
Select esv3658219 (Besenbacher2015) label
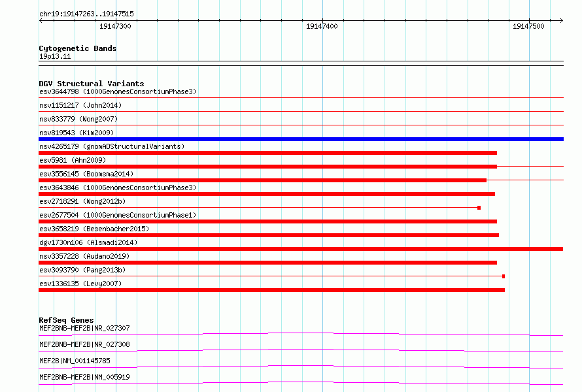94,229
